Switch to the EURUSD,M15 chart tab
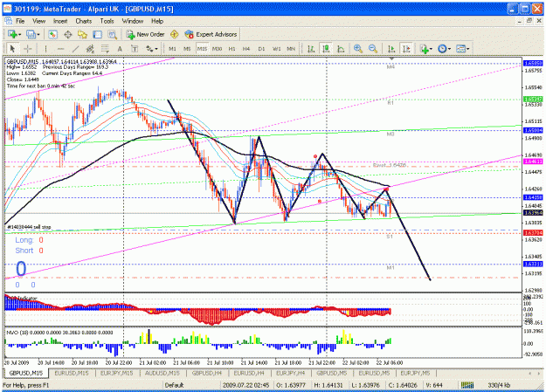This screenshot has height=392, width=546. pos(71,373)
